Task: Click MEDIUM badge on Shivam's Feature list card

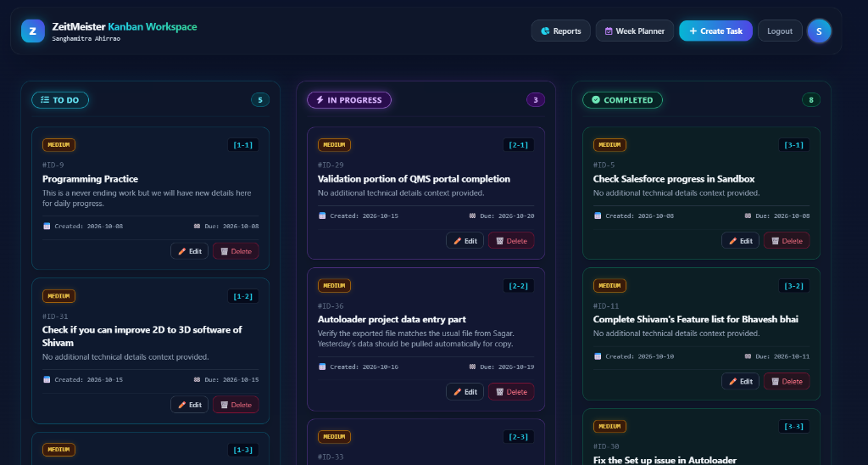Action: coord(609,285)
